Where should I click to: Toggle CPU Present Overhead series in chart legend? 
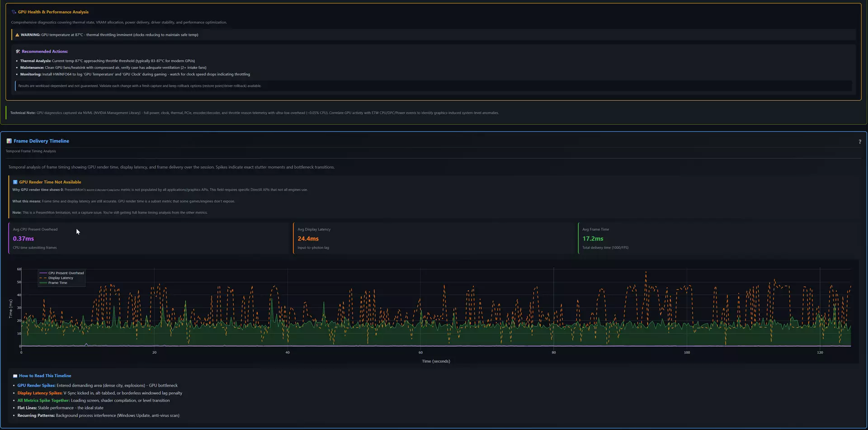(x=62, y=273)
